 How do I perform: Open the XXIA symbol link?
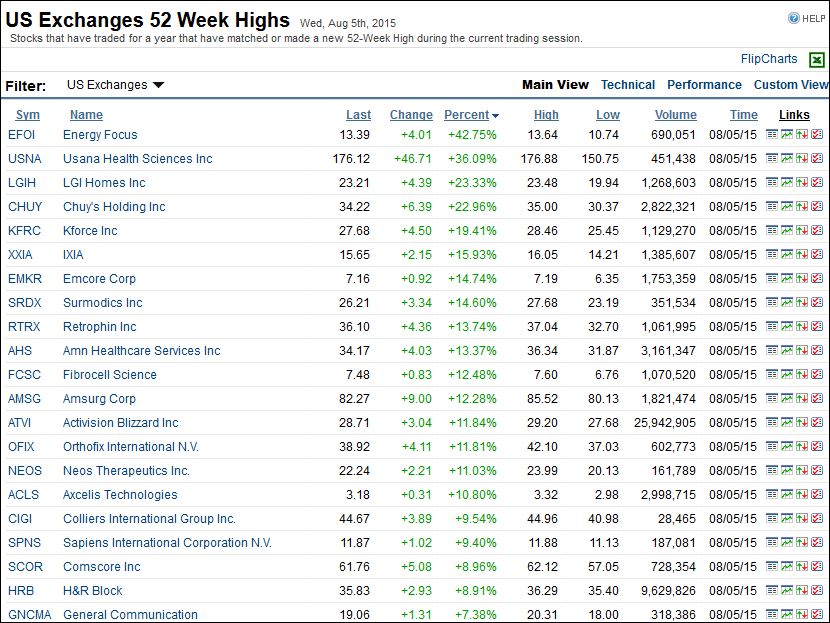point(20,255)
